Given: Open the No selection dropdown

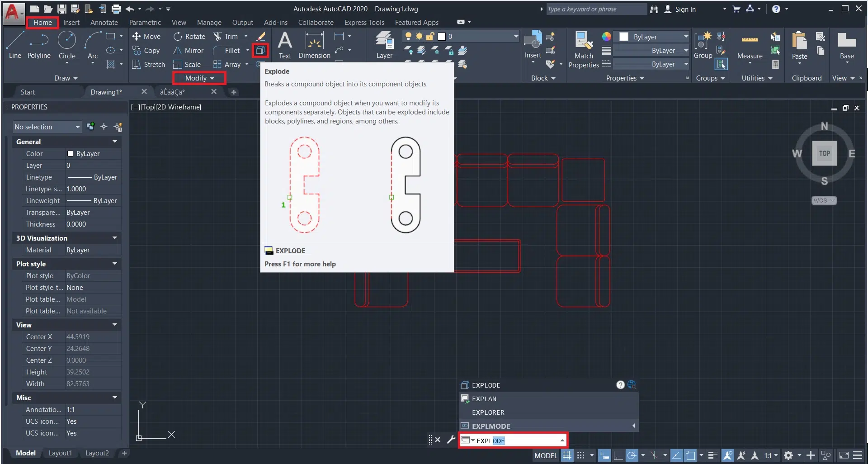Looking at the screenshot, I should pos(47,127).
